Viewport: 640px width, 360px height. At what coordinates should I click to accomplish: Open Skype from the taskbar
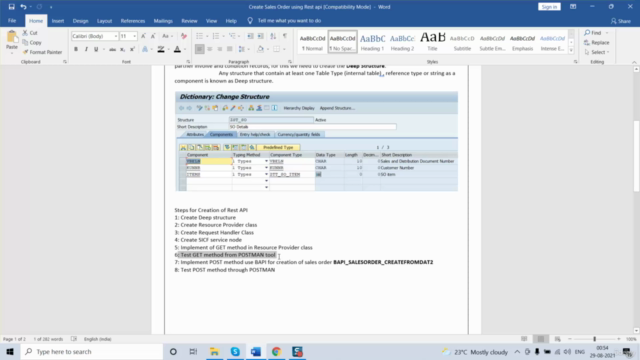tap(235, 351)
